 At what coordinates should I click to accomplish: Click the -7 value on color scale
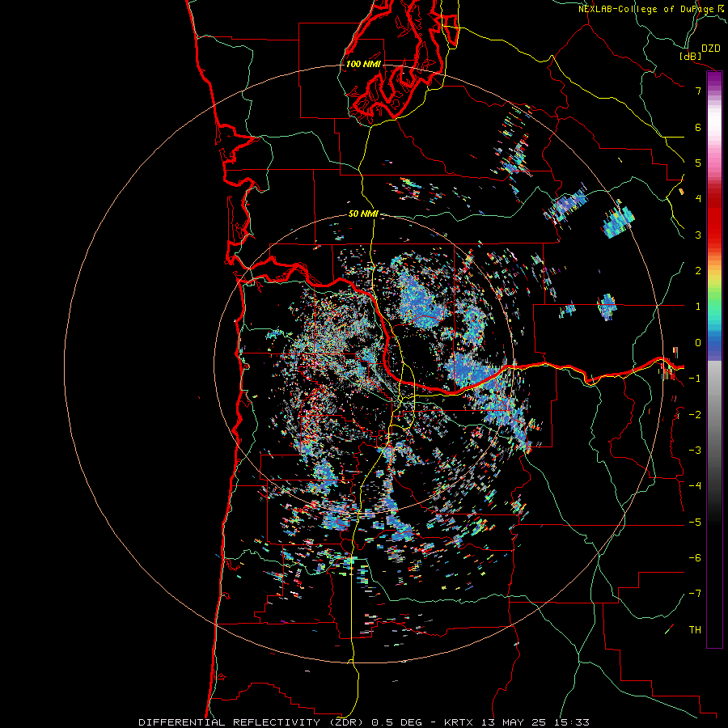[695, 594]
